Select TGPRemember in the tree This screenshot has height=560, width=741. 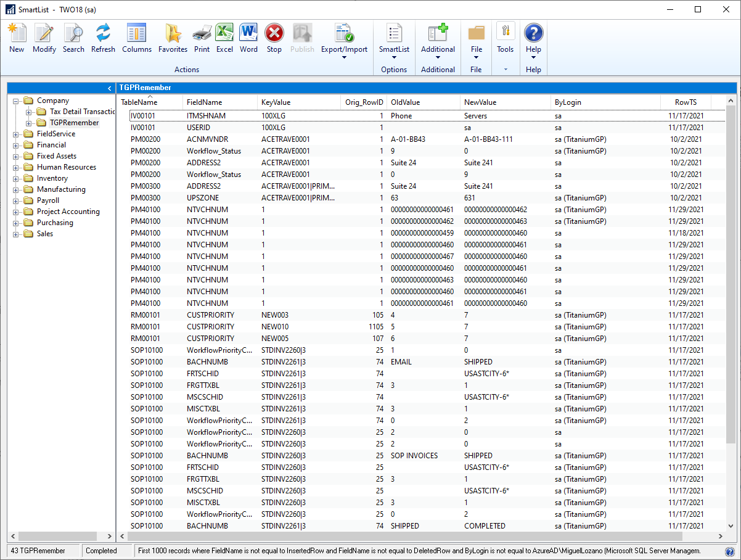click(74, 123)
